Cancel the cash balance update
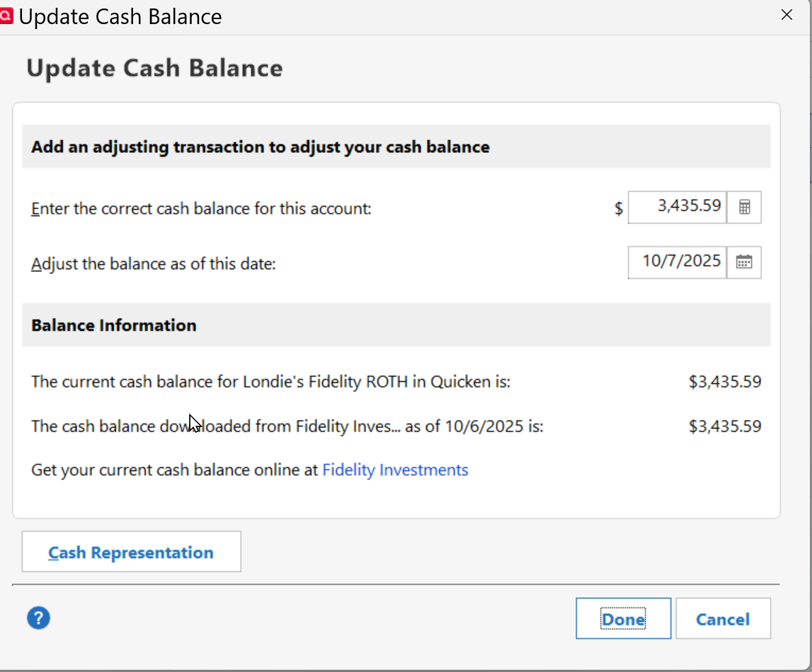This screenshot has width=812, height=672. point(723,620)
